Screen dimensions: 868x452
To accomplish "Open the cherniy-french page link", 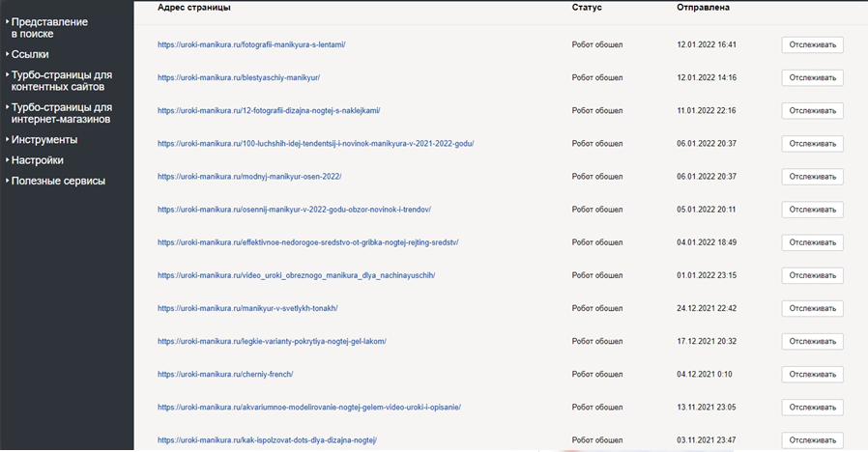I will coord(225,374).
